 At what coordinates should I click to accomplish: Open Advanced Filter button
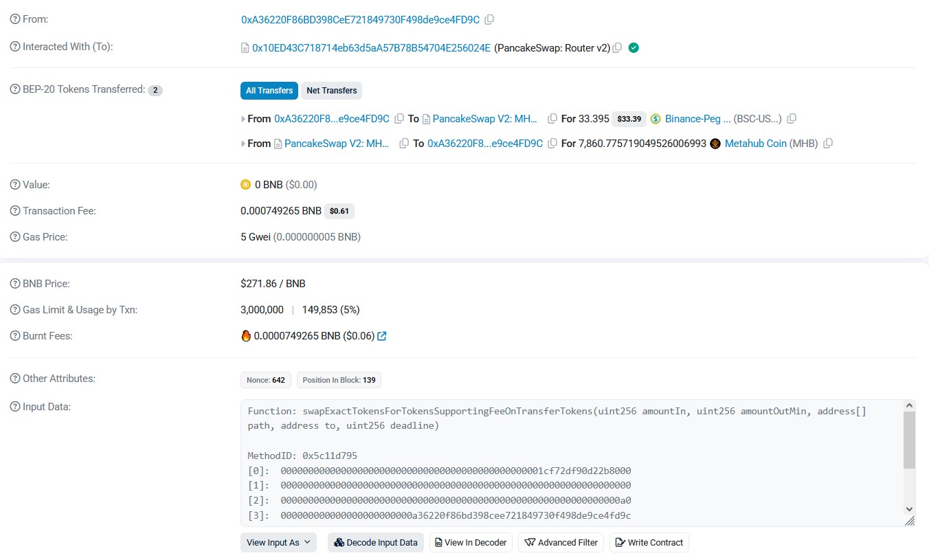point(561,542)
